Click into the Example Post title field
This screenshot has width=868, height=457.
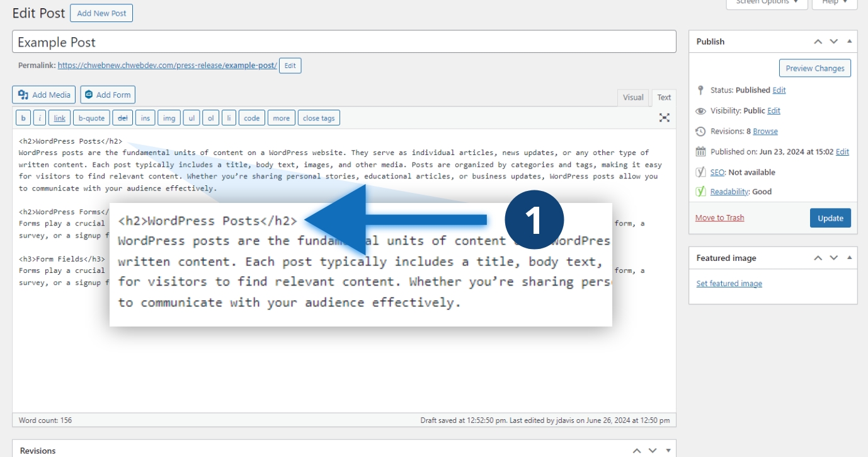point(344,42)
